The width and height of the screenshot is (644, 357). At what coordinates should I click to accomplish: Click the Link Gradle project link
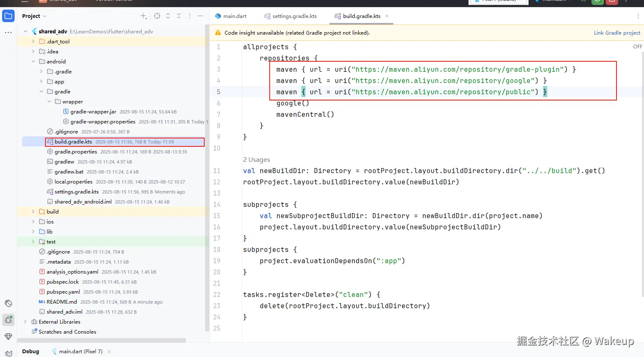[x=617, y=33]
